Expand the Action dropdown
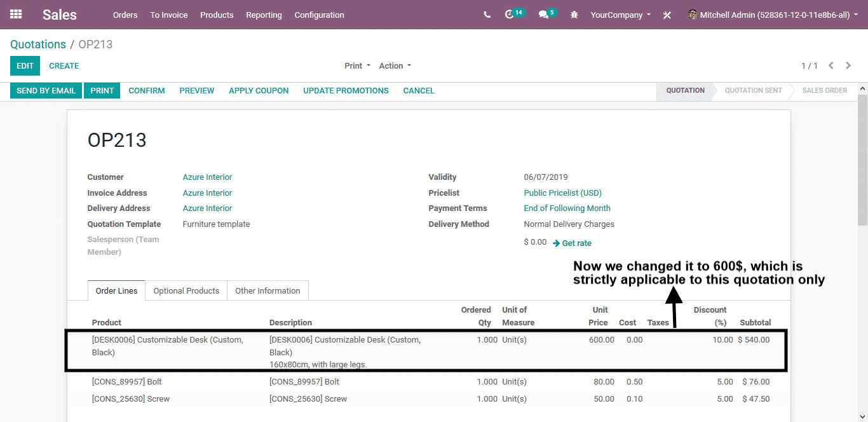Screen dimensions: 868x422 point(395,65)
